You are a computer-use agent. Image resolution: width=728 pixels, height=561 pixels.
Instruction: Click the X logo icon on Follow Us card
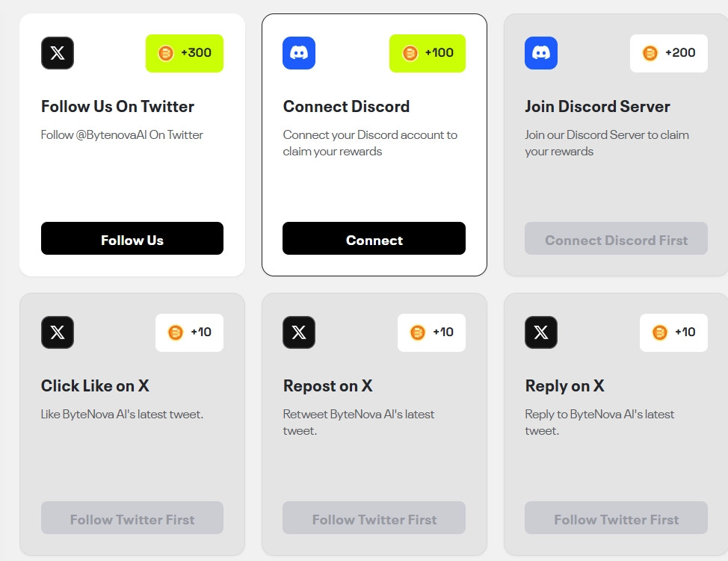(58, 53)
